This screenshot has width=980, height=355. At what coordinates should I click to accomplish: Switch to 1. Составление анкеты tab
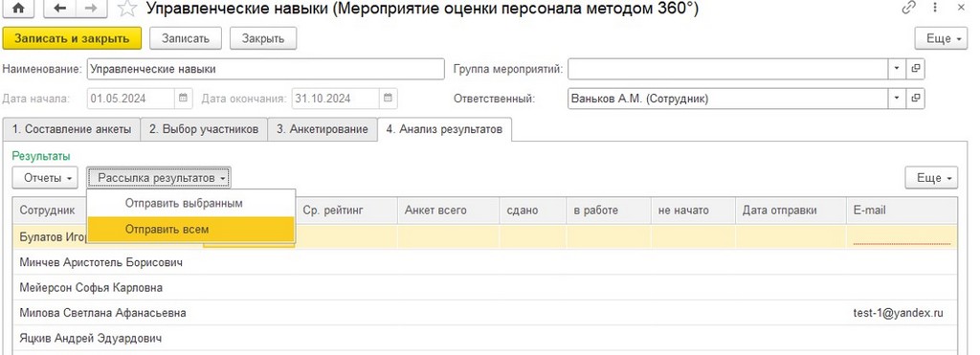(71, 129)
